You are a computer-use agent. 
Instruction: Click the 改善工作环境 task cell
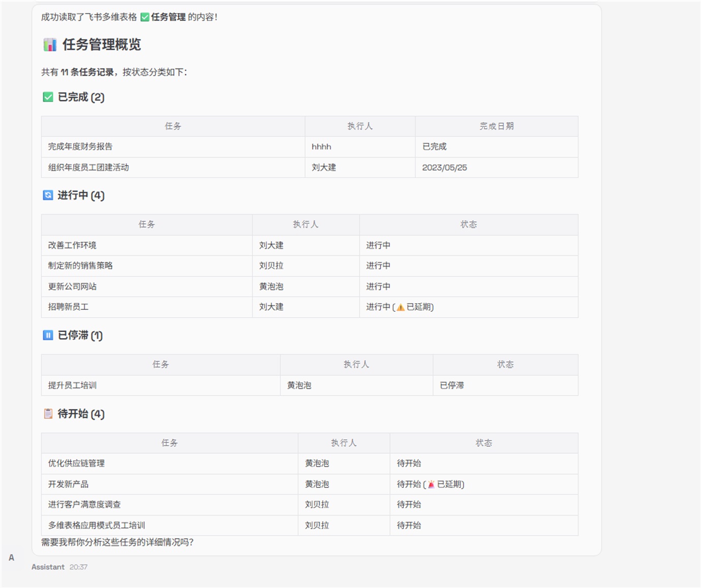[x=72, y=245]
